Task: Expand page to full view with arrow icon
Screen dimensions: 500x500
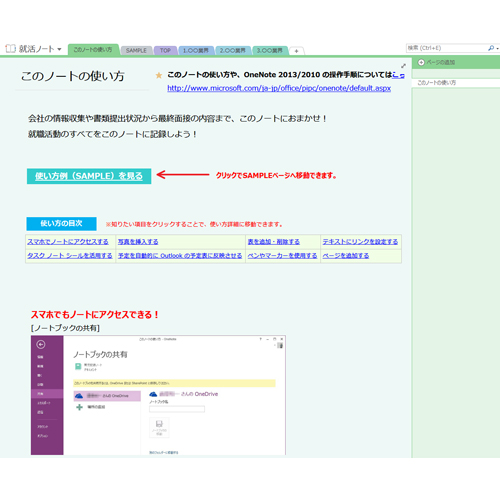Action: click(403, 66)
